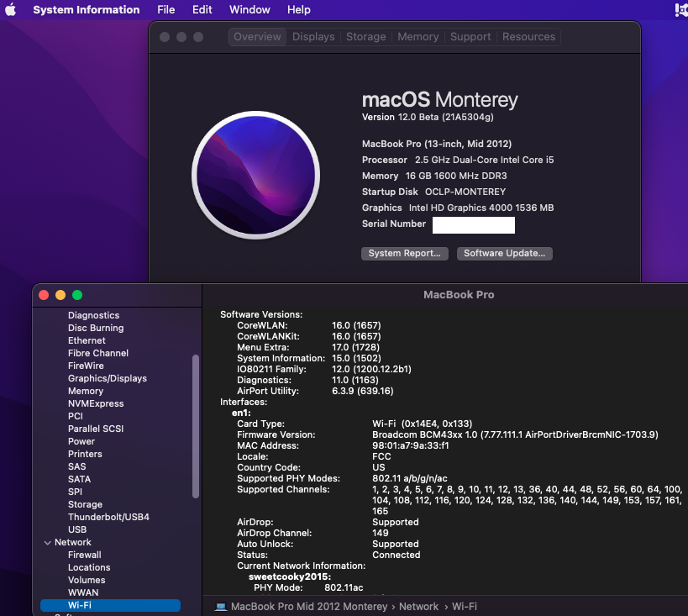The width and height of the screenshot is (688, 616).
Task: Click 'Wi-Fi' in the bottom path bar
Action: (x=465, y=607)
